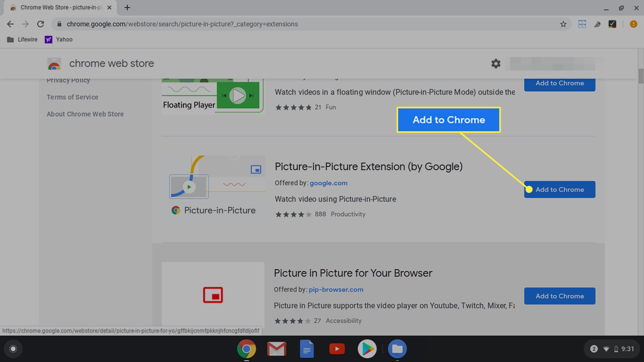This screenshot has height=362, width=644.
Task: Click the notification count badge in system tray
Action: point(594,349)
